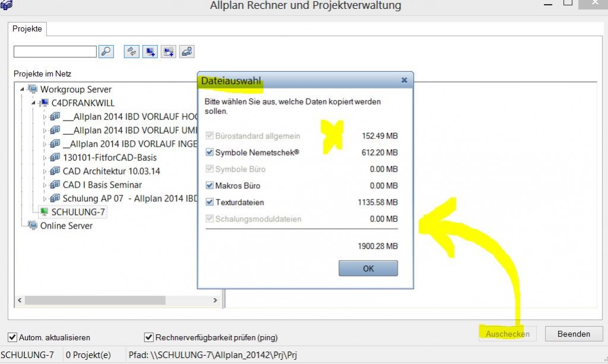This screenshot has width=608, height=364.
Task: Disable Autom. aktualisieren checkbox
Action: [12, 337]
